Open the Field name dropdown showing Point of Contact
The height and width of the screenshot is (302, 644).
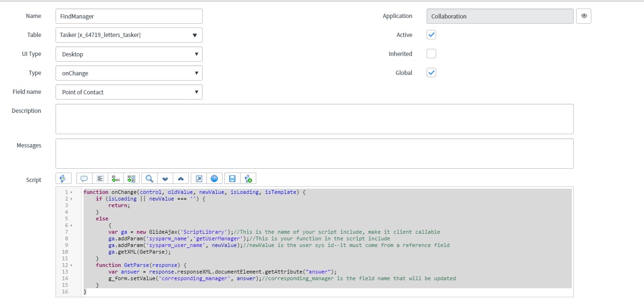[129, 92]
